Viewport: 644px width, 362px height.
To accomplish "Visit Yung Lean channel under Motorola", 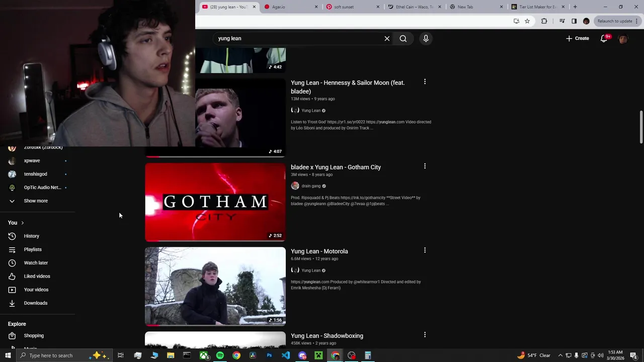I will point(310,270).
